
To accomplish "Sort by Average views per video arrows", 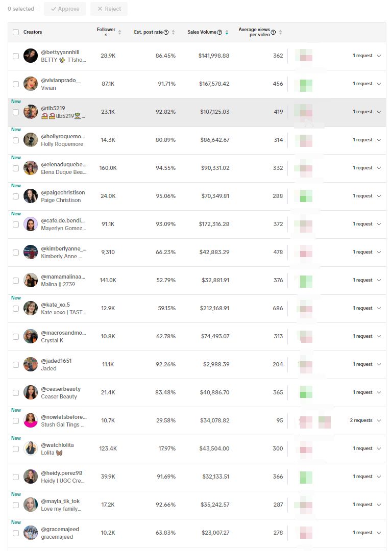I will tap(281, 32).
